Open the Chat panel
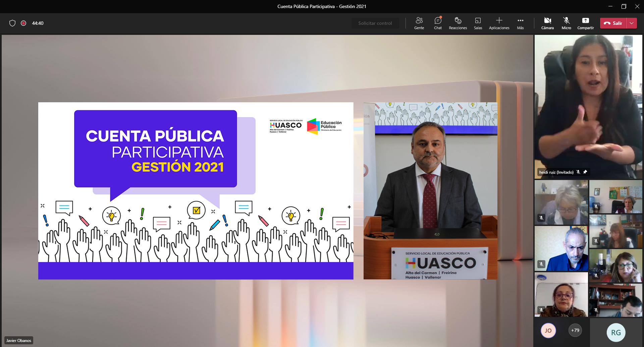The image size is (644, 347). coord(438,23)
